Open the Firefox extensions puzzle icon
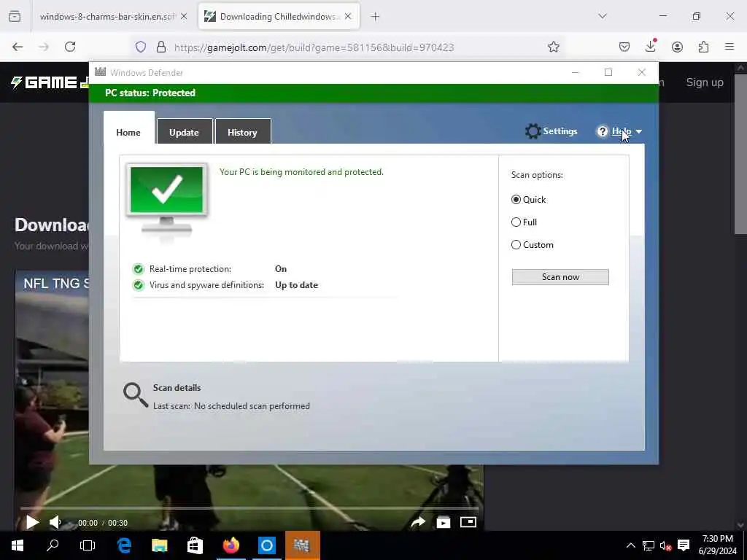Image resolution: width=747 pixels, height=560 pixels. coord(703,47)
